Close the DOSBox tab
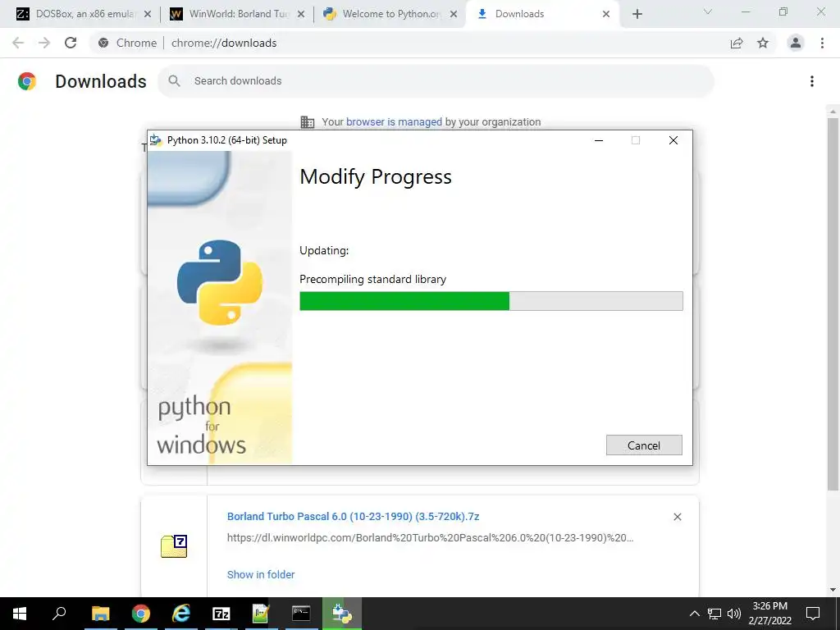 (x=148, y=14)
